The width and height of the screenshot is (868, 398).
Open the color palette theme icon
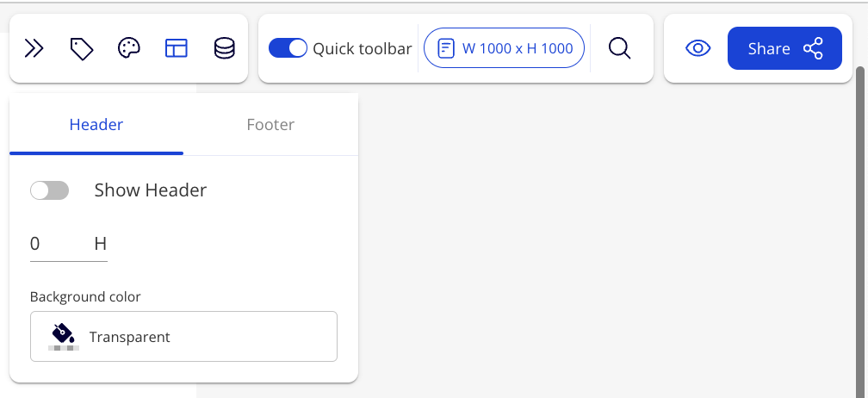[129, 48]
